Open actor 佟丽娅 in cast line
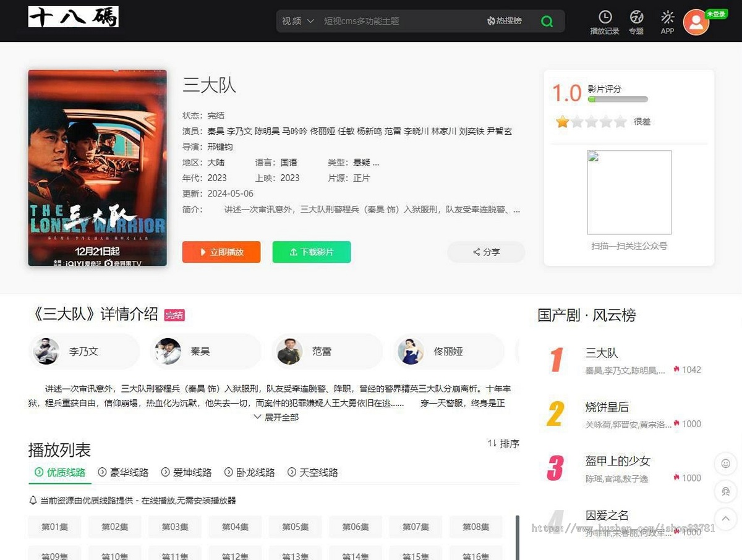This screenshot has width=742, height=560. (x=322, y=131)
